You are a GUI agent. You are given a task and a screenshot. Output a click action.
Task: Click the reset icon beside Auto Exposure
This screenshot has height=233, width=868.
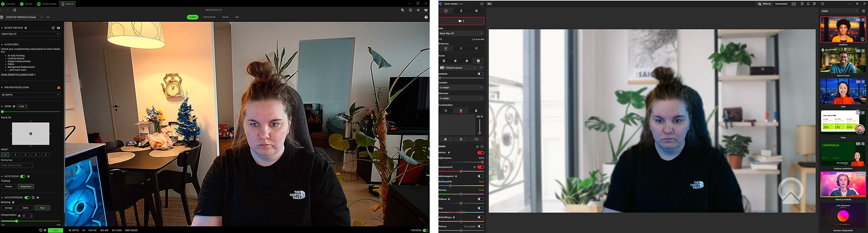[33, 197]
